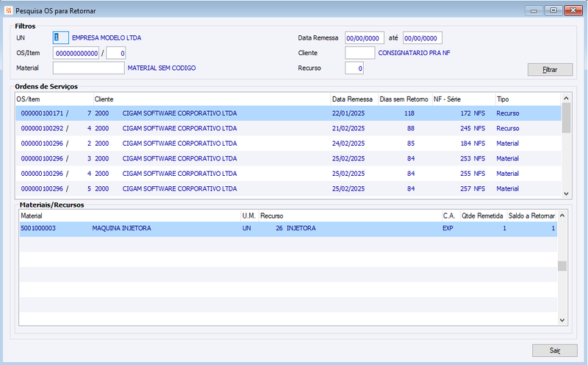Click the Material filter input field

[x=88, y=68]
